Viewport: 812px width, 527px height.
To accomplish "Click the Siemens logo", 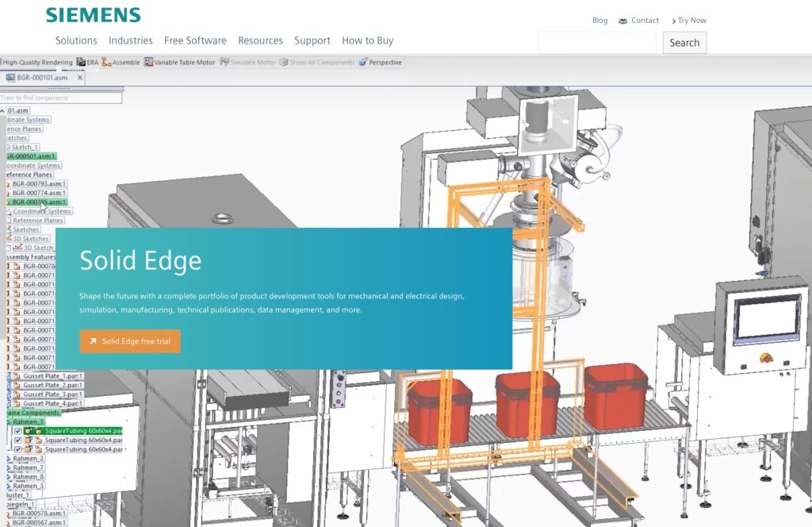I will (x=94, y=15).
